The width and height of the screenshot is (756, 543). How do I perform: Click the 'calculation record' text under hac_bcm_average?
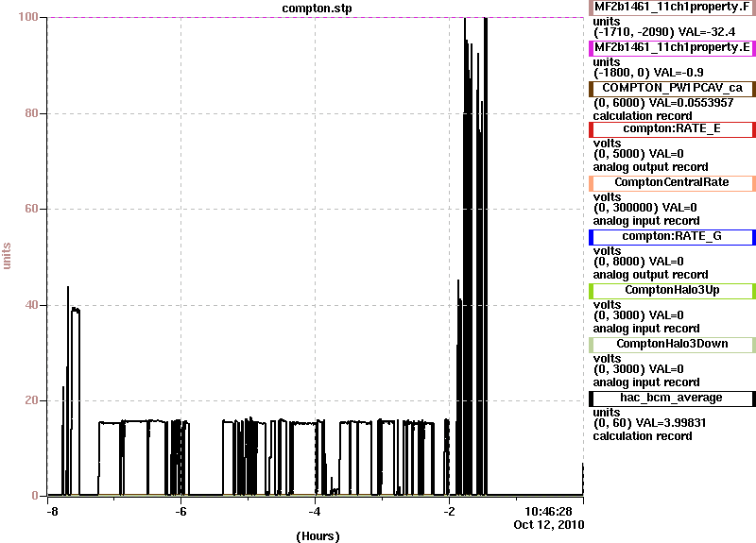click(643, 436)
